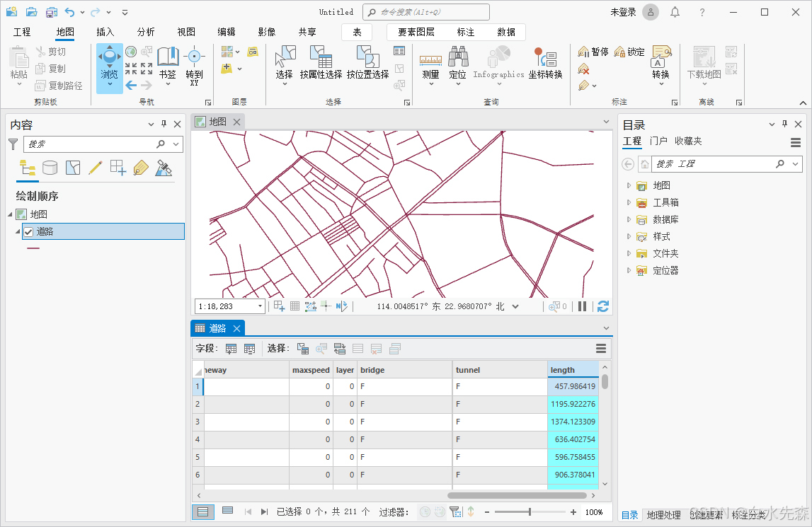Click the 复制路径 button

tap(59, 86)
